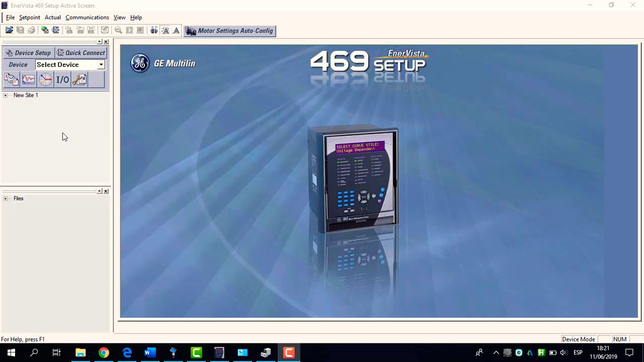Open the phasor diagram panel icon
This screenshot has width=644, height=362.
(x=45, y=79)
